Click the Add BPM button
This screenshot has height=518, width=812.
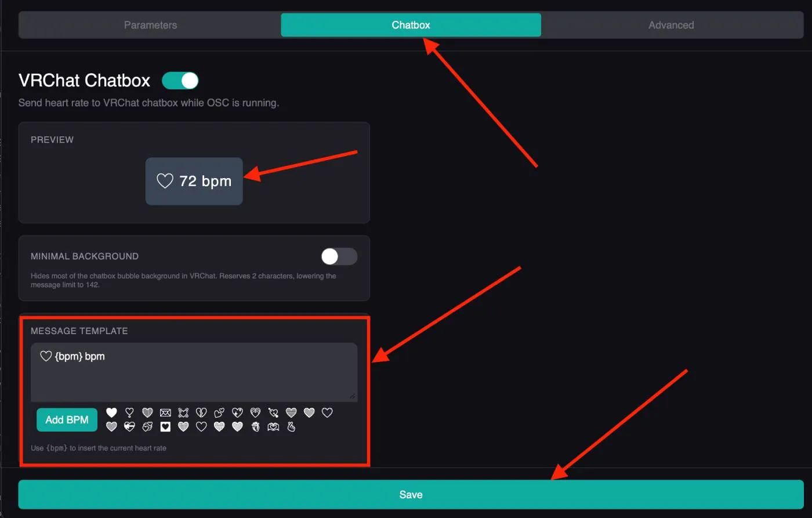(x=67, y=420)
